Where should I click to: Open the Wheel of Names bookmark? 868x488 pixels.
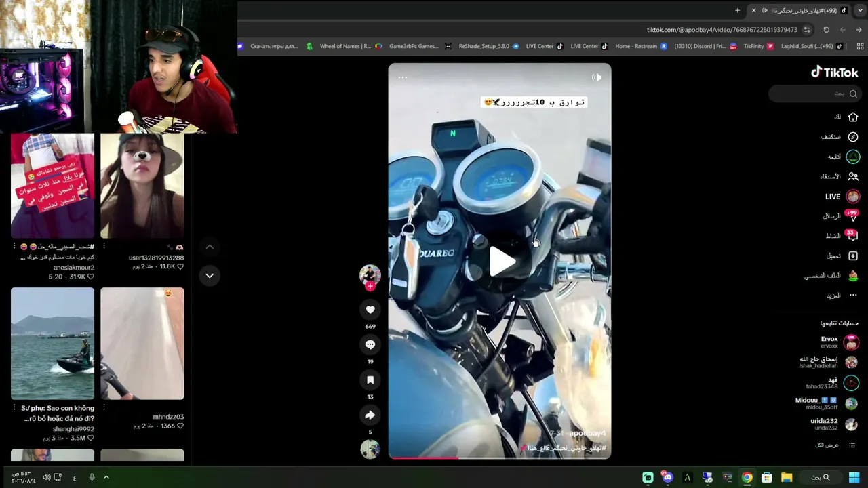point(340,46)
